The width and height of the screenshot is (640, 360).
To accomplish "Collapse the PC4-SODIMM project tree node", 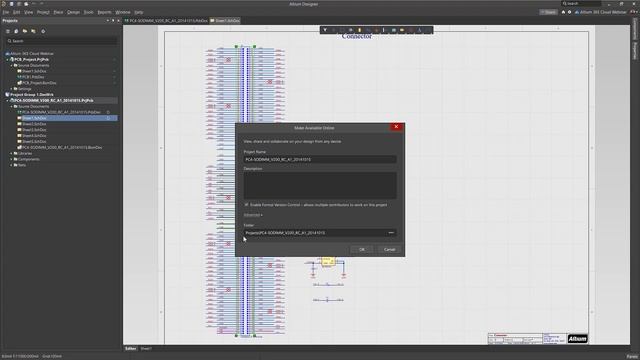I will click(x=7, y=100).
